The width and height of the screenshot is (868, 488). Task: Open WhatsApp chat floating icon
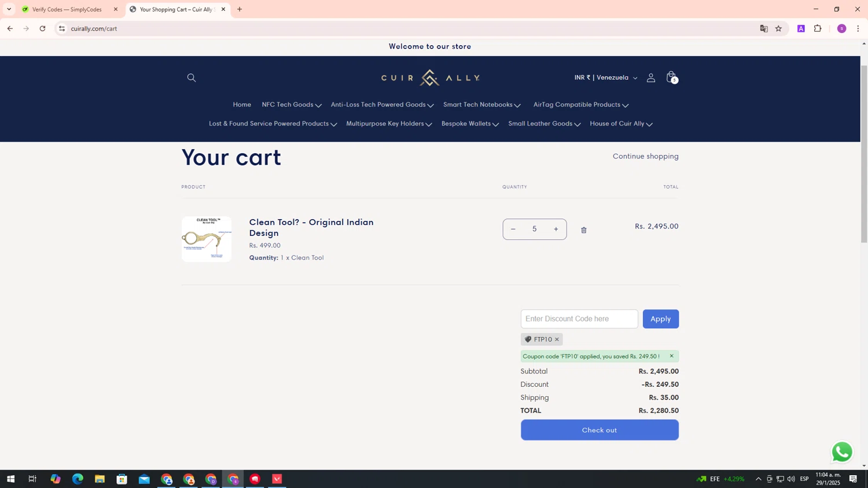pos(842,452)
